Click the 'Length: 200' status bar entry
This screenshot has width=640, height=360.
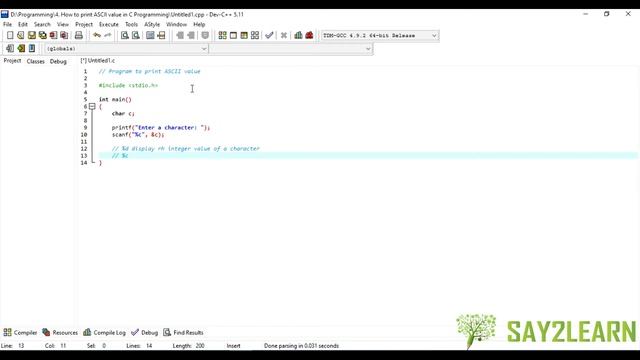(x=189, y=346)
